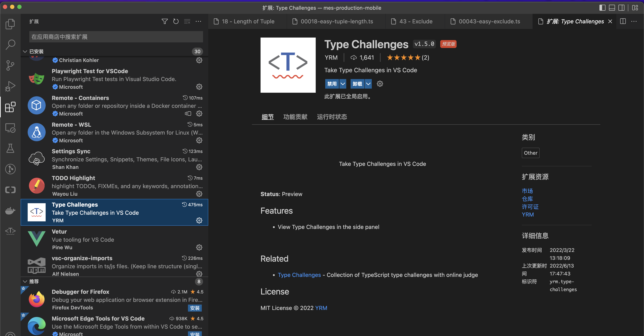Open manage gear for Type Challenges list item
This screenshot has width=644, height=336.
tap(199, 220)
